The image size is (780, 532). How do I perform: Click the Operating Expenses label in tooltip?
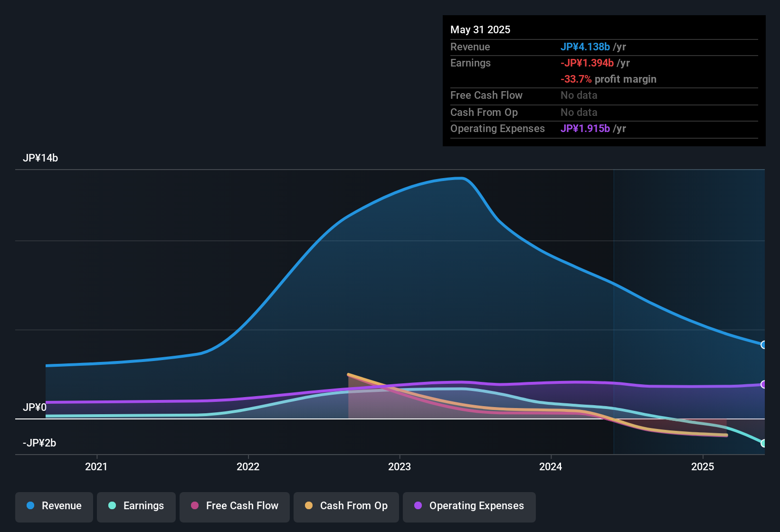[x=497, y=128]
